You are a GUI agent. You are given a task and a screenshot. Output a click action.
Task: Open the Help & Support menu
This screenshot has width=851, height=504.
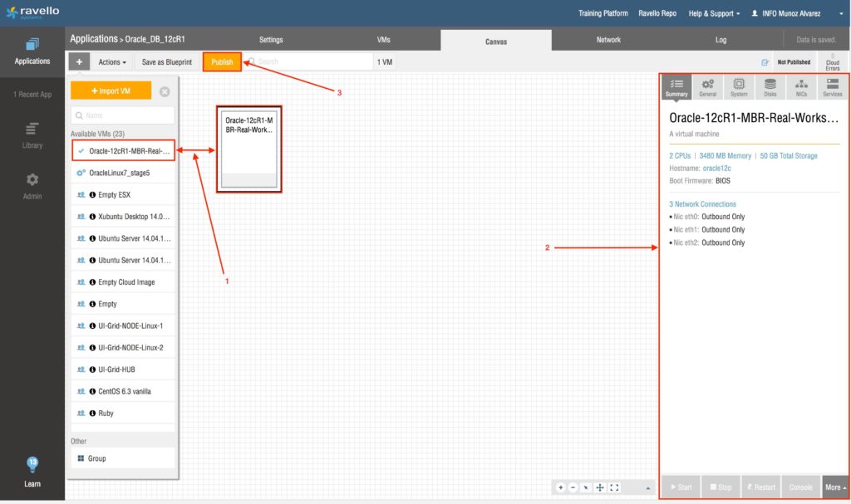coord(714,13)
